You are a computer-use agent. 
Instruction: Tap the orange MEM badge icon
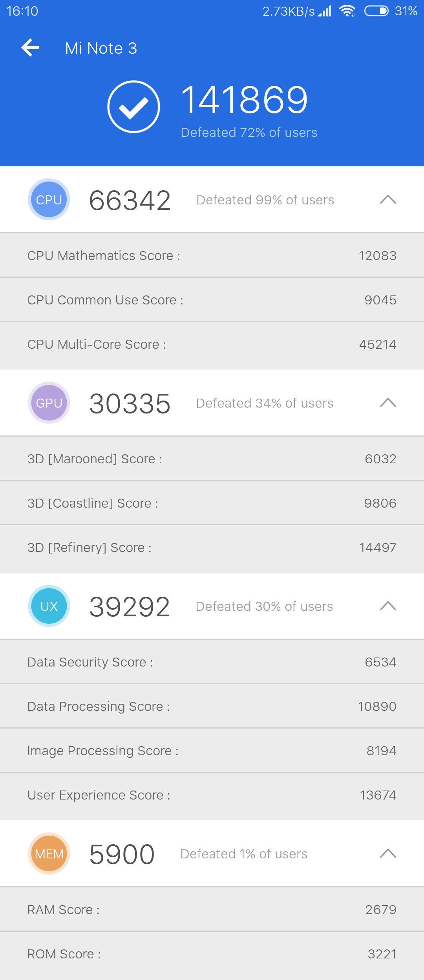click(49, 854)
